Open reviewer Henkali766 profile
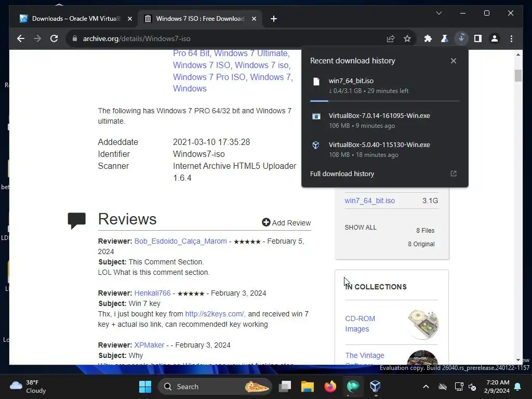 152,293
